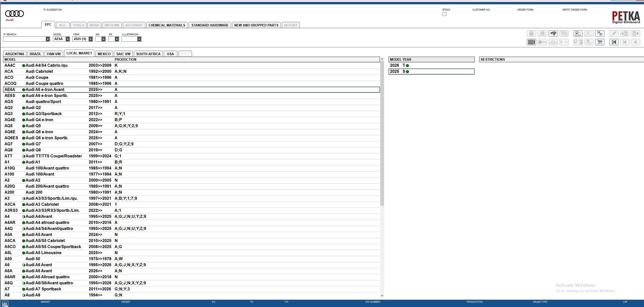Toggle the green indicator next to 2026 T
The height and width of the screenshot is (307, 644).
(407, 65)
